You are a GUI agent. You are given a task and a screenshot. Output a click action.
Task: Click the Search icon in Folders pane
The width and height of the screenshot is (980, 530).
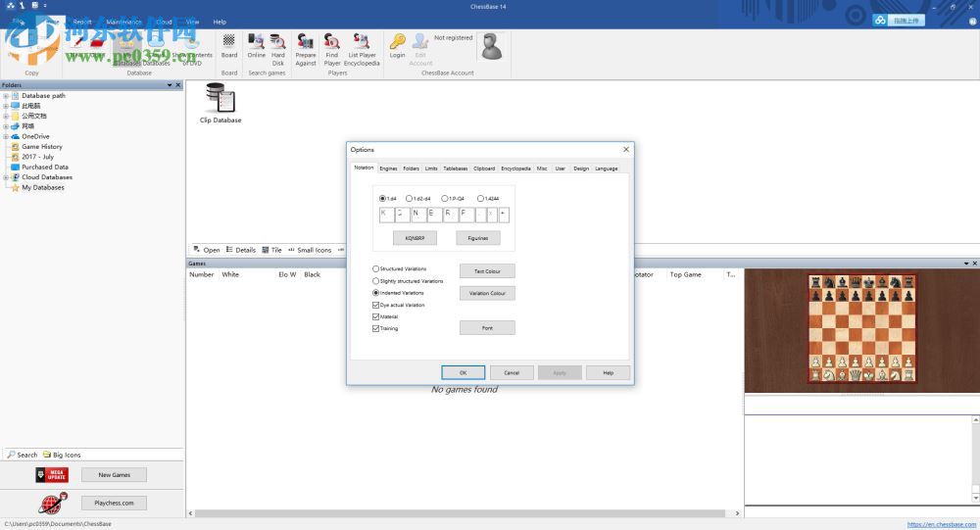(23, 455)
